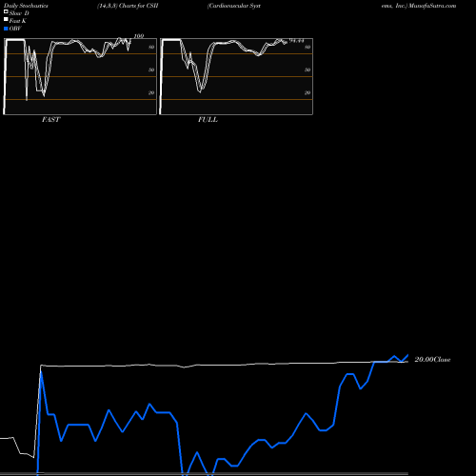Screen dimensions: 476x476
Task: Click the '20' axis label in FULL chart
Action: pyautogui.click(x=307, y=92)
